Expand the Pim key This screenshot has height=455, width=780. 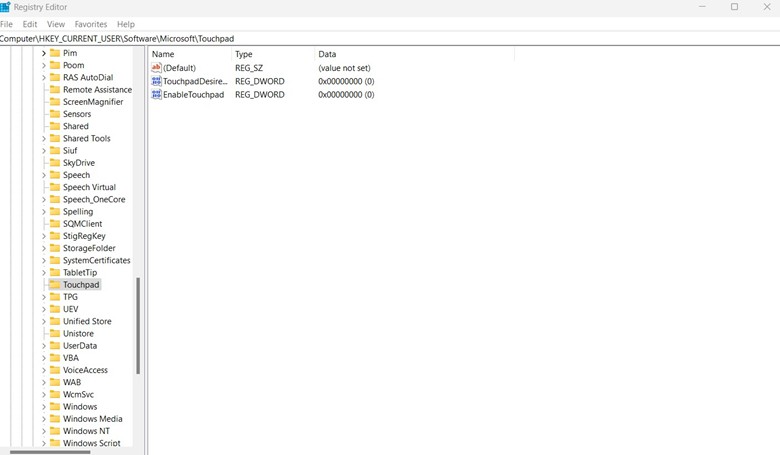pos(44,53)
